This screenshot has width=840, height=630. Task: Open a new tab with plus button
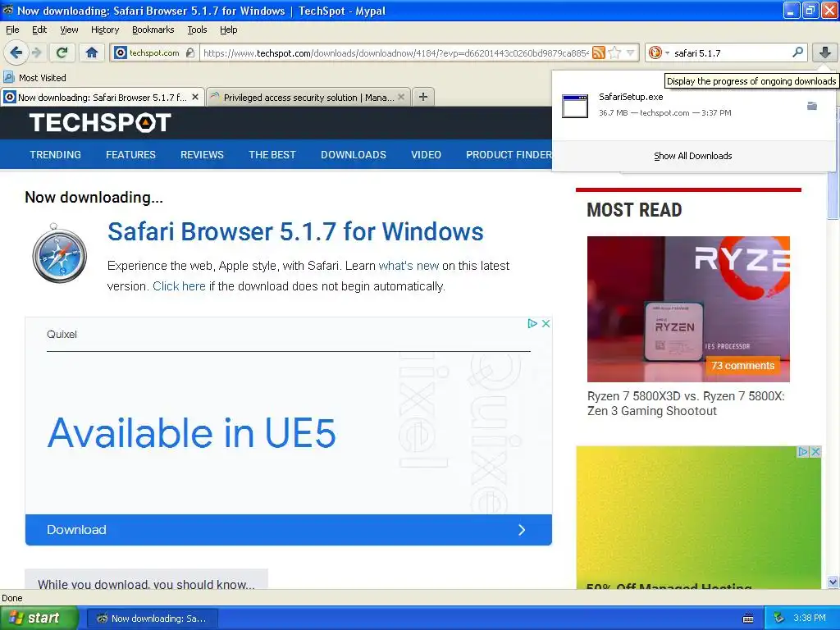coord(423,97)
